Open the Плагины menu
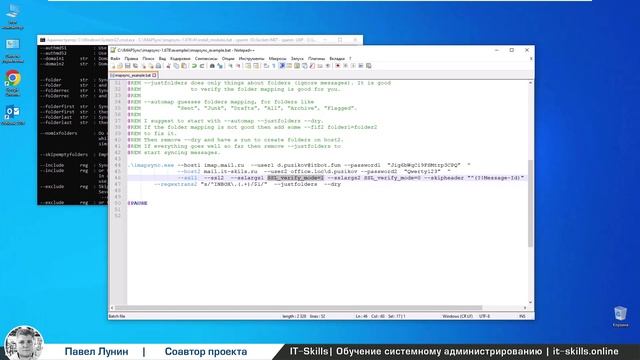 point(316,59)
